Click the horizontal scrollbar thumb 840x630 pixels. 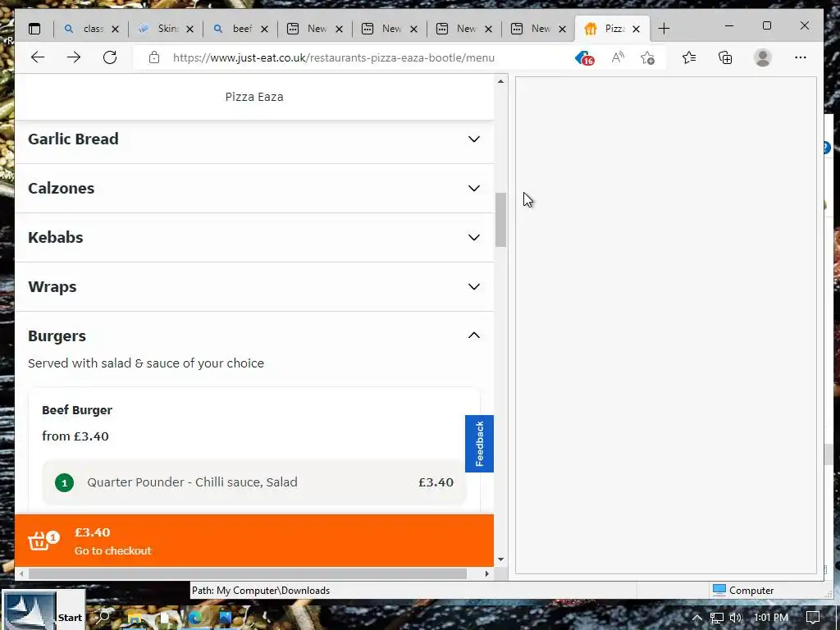pos(248,573)
